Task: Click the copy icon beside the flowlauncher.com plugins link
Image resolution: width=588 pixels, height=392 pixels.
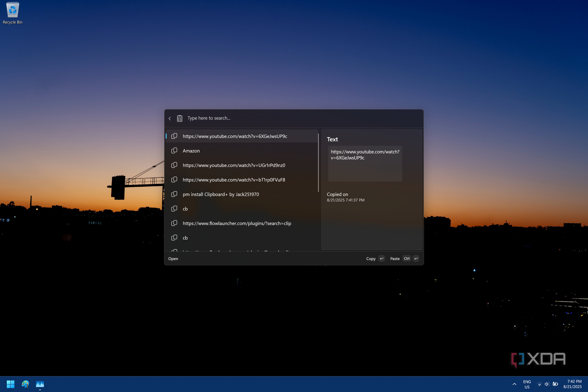Action: 174,223
